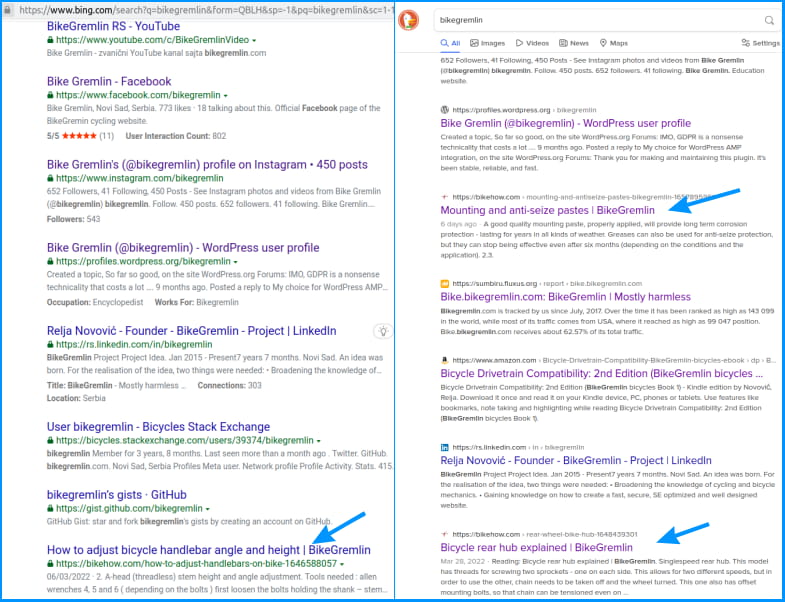Image resolution: width=785 pixels, height=602 pixels.
Task: Click the lock icon in Bing address bar
Action: (x=7, y=10)
